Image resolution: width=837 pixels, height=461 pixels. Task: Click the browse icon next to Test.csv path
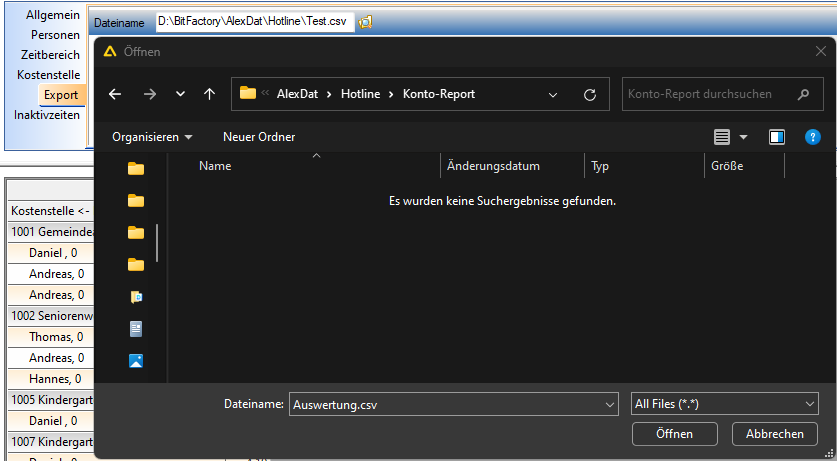[x=365, y=22]
